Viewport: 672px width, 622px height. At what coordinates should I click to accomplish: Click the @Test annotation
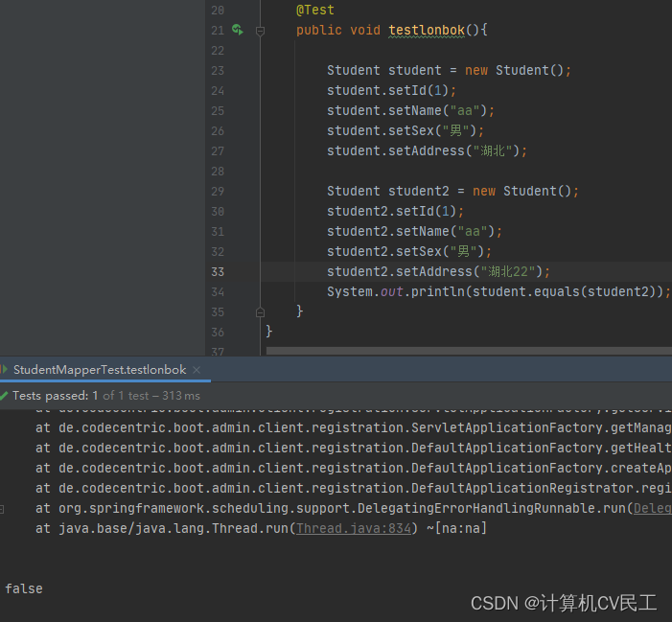tap(315, 10)
